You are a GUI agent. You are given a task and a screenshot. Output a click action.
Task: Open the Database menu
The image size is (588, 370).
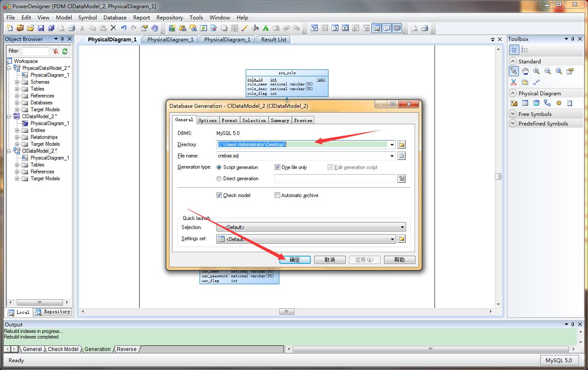tap(115, 18)
